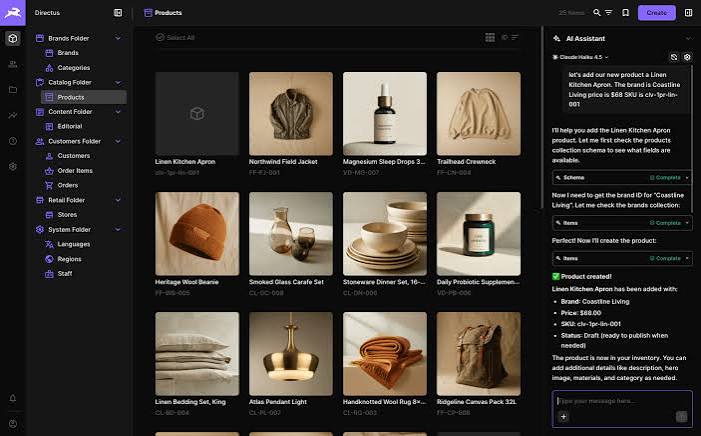Collapse the Content Folder chevron
This screenshot has width=701, height=436.
coord(118,112)
